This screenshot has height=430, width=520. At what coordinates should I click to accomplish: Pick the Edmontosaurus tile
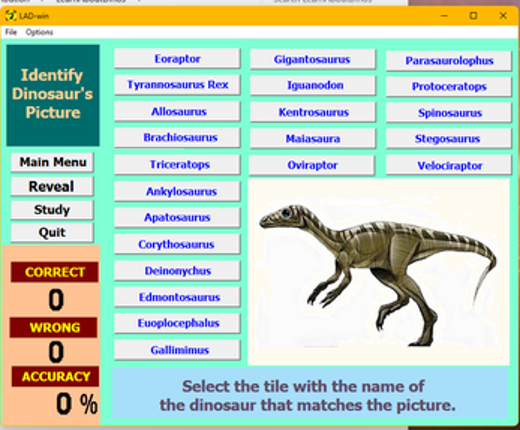(177, 297)
